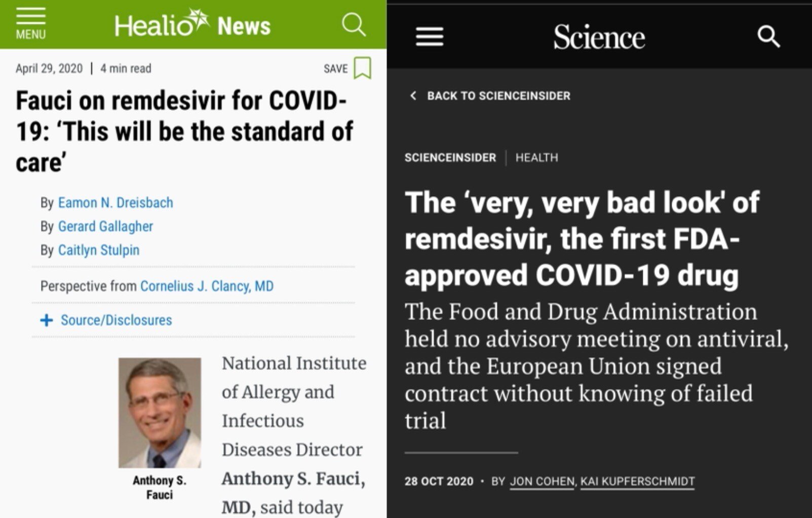Save article with the bookmark icon
This screenshot has width=812, height=518.
click(362, 68)
